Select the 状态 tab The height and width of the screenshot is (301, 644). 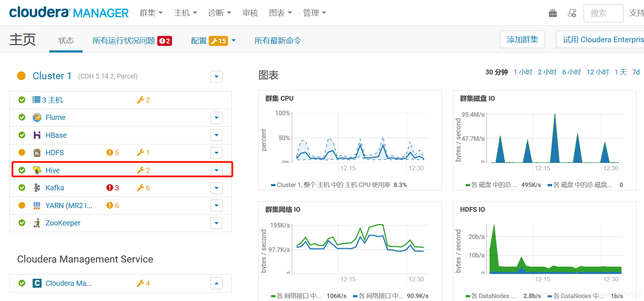(66, 40)
